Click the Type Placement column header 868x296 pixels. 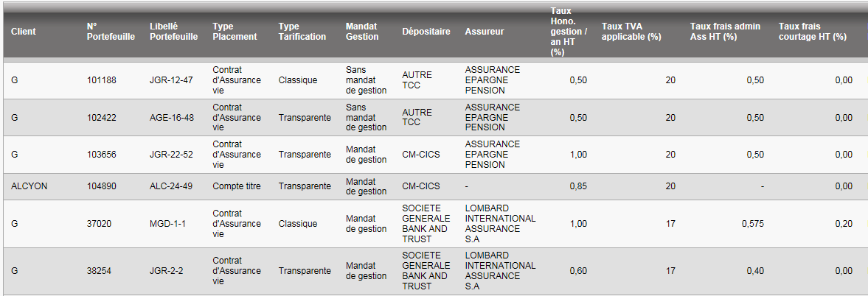click(x=235, y=32)
